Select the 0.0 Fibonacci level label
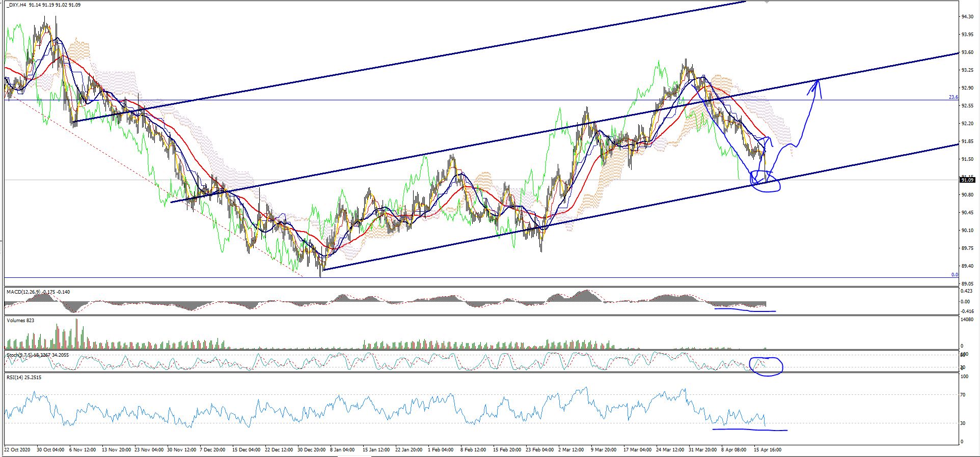Viewport: 980px width, 457px height. 955,275
